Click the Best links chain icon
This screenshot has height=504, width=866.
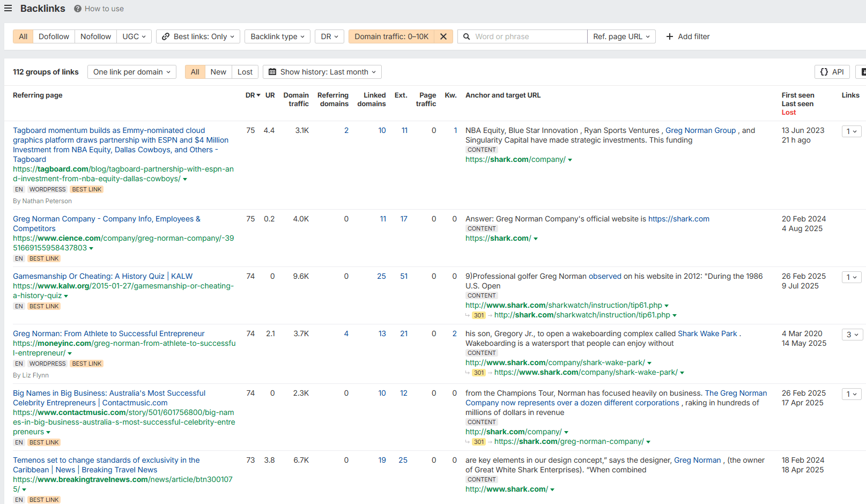pos(166,36)
